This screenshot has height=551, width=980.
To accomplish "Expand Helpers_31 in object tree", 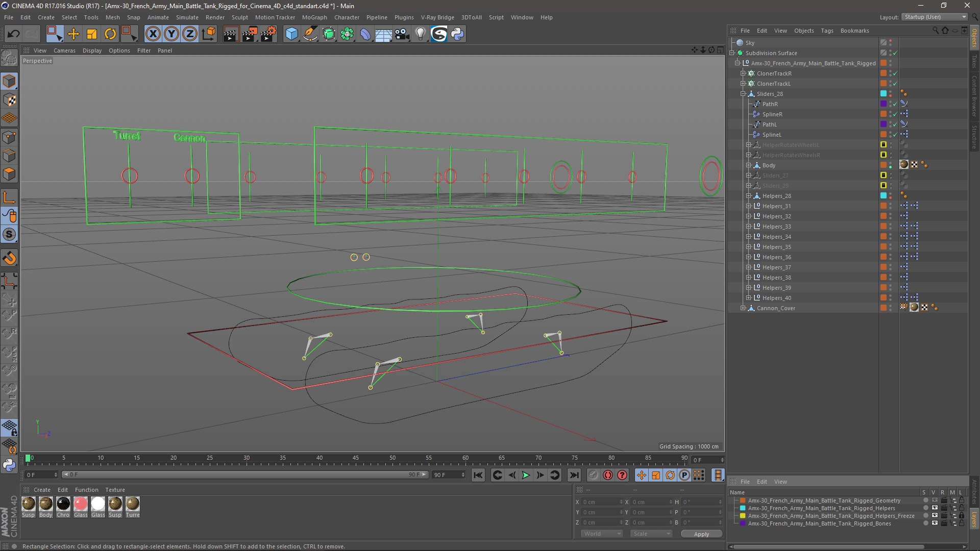I will tap(749, 206).
